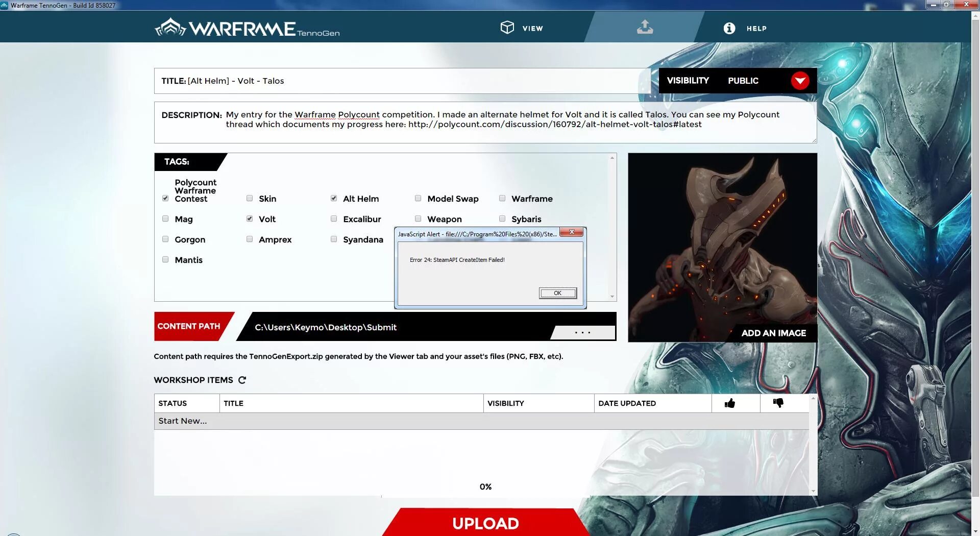Click the JavaScript Alert title bar
Image resolution: width=980 pixels, height=536 pixels.
tap(477, 234)
